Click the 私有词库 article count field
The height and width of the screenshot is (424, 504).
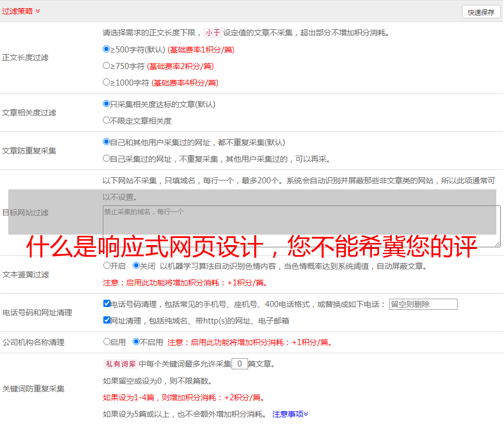click(x=239, y=364)
